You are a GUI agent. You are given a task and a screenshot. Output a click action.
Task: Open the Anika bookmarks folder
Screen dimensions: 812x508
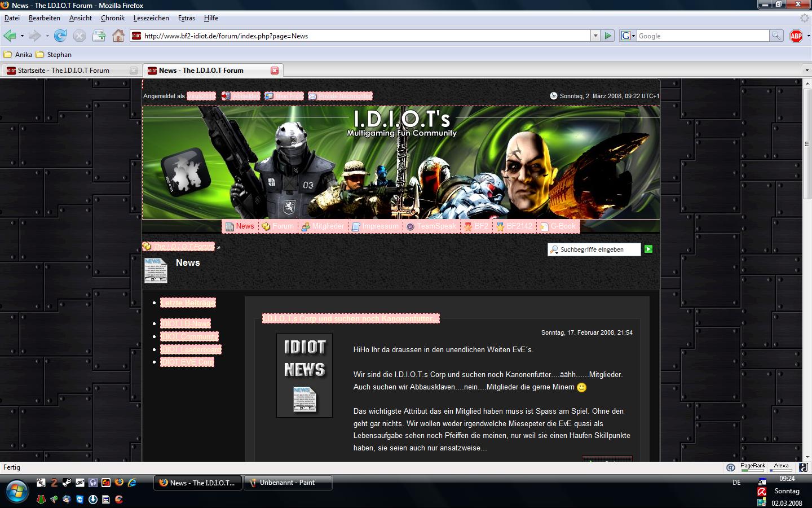(x=18, y=55)
